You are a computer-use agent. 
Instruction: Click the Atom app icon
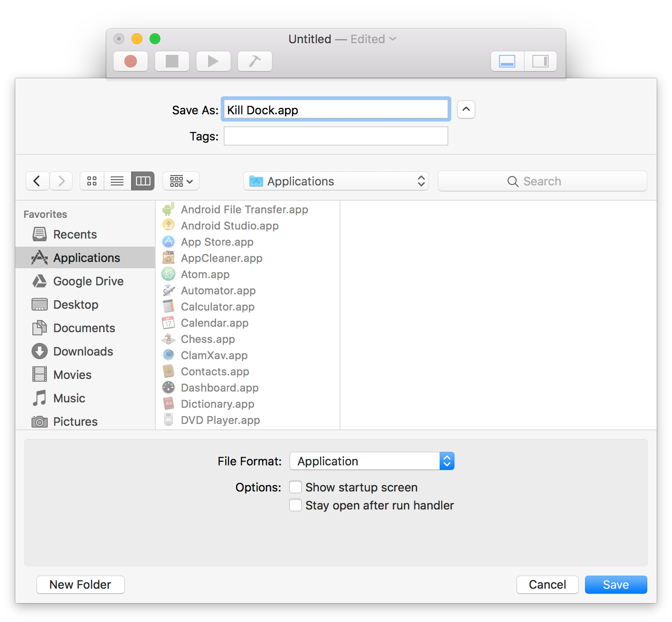coord(168,274)
